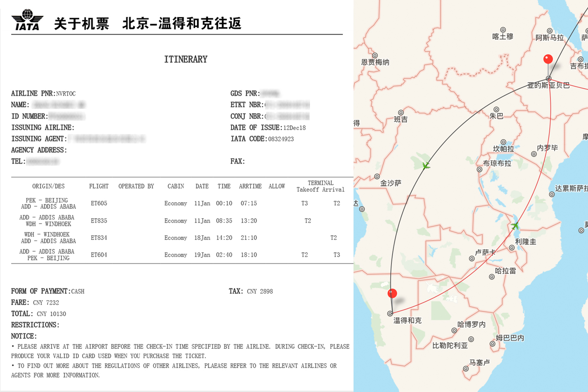Click the city marker dot for 比勒陀利亚

click(471, 339)
